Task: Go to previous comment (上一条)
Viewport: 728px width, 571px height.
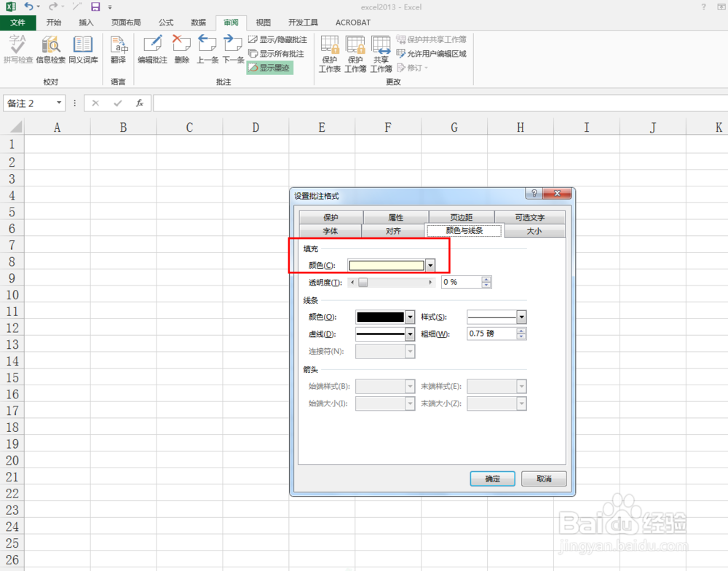Action: click(x=207, y=50)
